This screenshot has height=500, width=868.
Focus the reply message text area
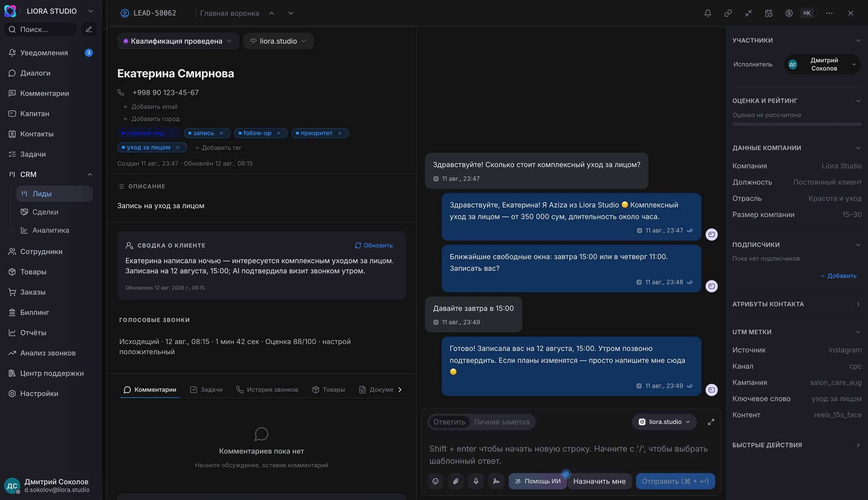point(571,455)
